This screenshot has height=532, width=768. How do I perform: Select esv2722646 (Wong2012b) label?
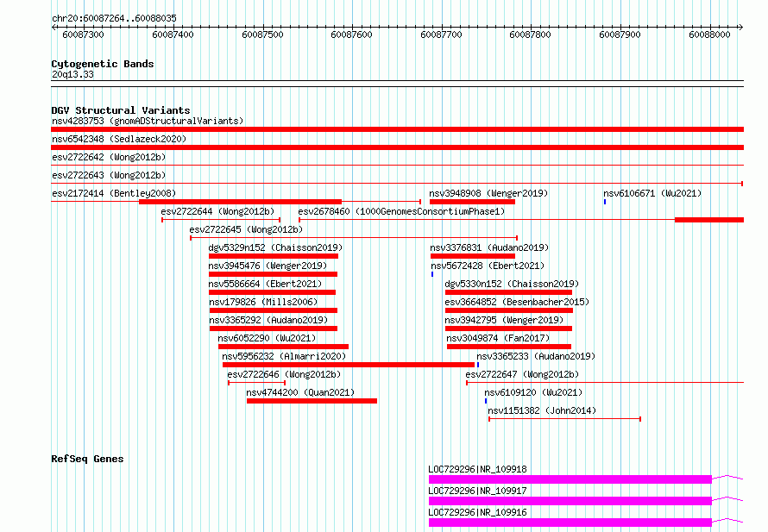pos(284,374)
